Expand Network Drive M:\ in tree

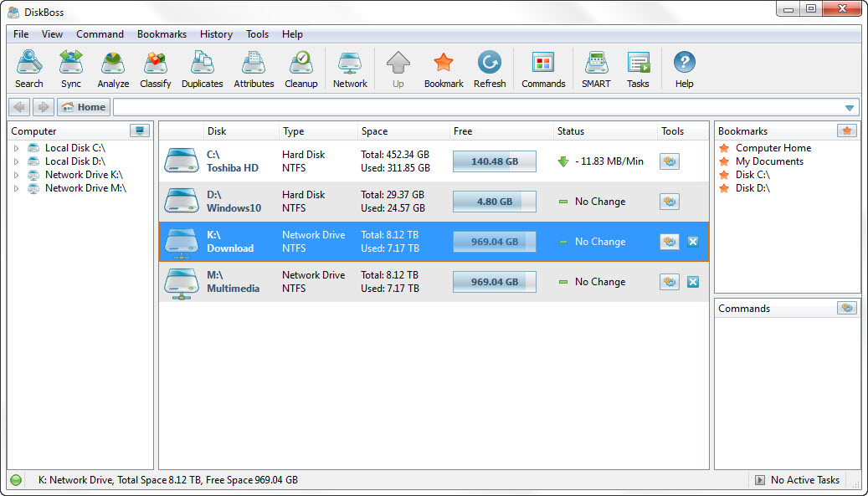16,188
